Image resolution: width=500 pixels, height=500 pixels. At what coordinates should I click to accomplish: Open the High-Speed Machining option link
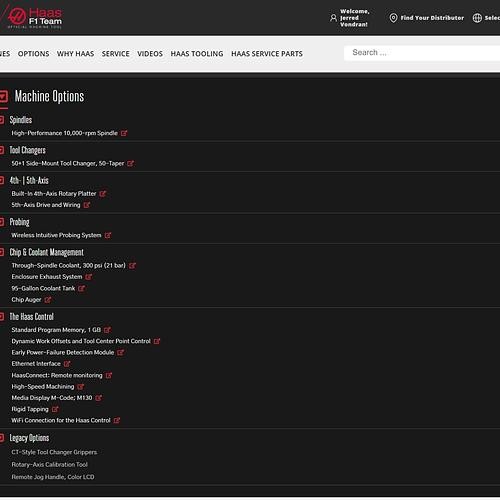43,387
